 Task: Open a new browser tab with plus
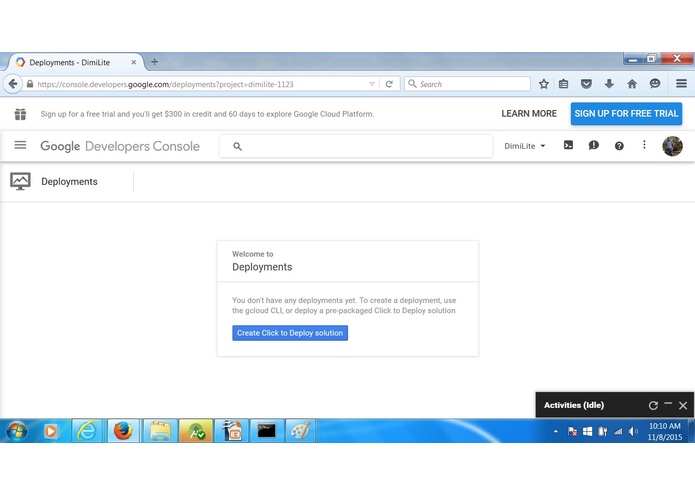[155, 62]
